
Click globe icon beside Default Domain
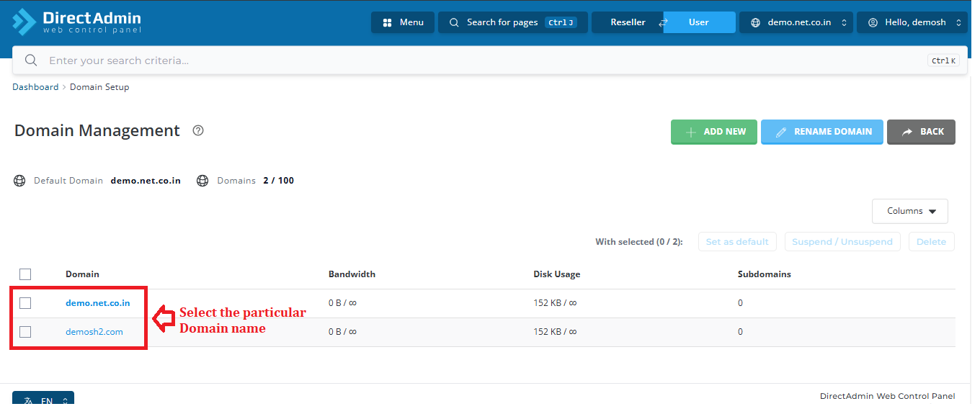pyautogui.click(x=19, y=181)
